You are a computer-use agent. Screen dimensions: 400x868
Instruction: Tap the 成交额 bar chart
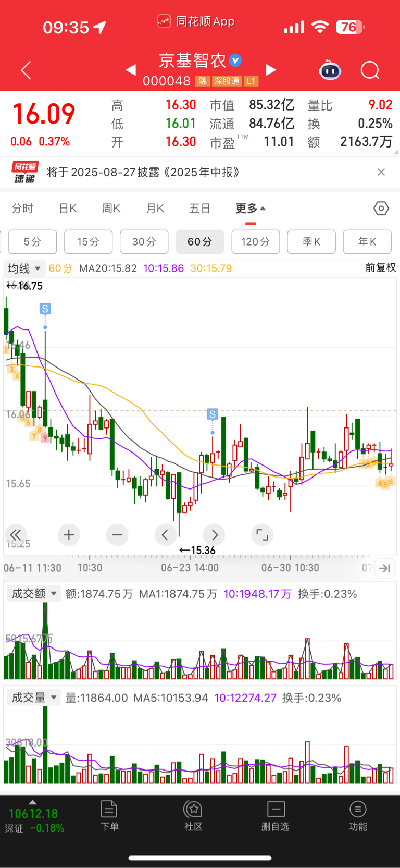[200, 641]
